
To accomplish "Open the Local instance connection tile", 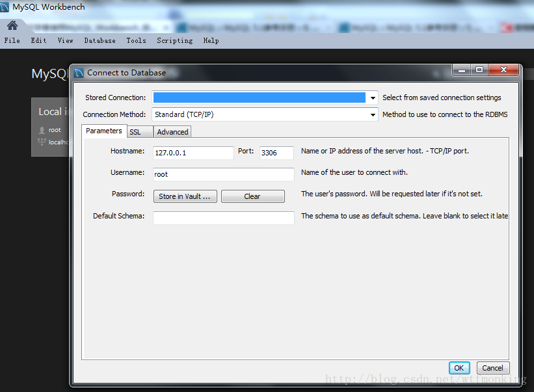I will tap(50, 127).
